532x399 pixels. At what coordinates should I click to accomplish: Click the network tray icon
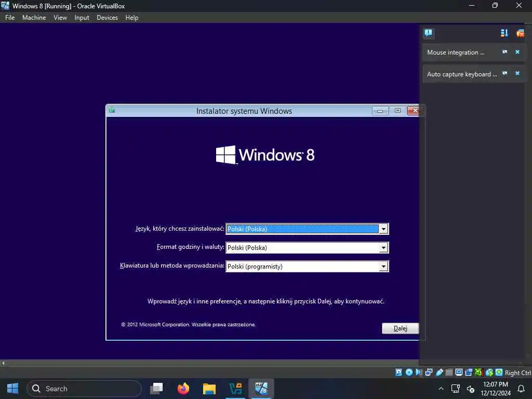point(455,389)
